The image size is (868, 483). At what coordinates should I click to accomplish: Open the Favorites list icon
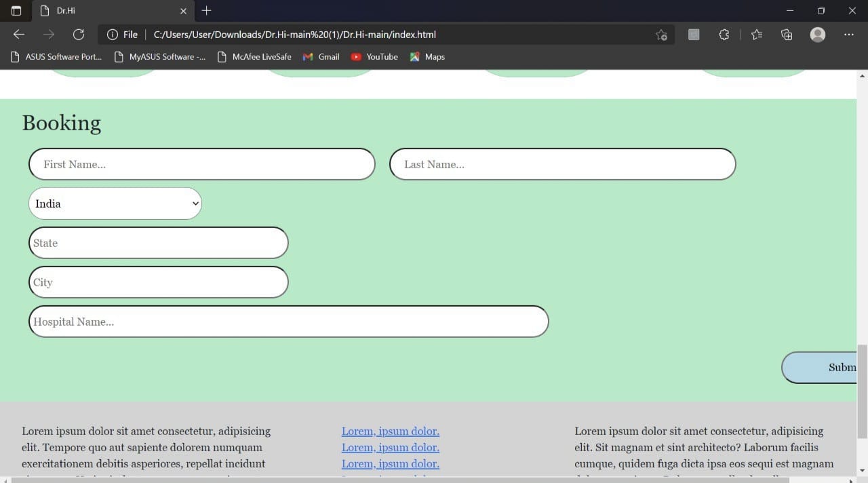[x=757, y=35]
